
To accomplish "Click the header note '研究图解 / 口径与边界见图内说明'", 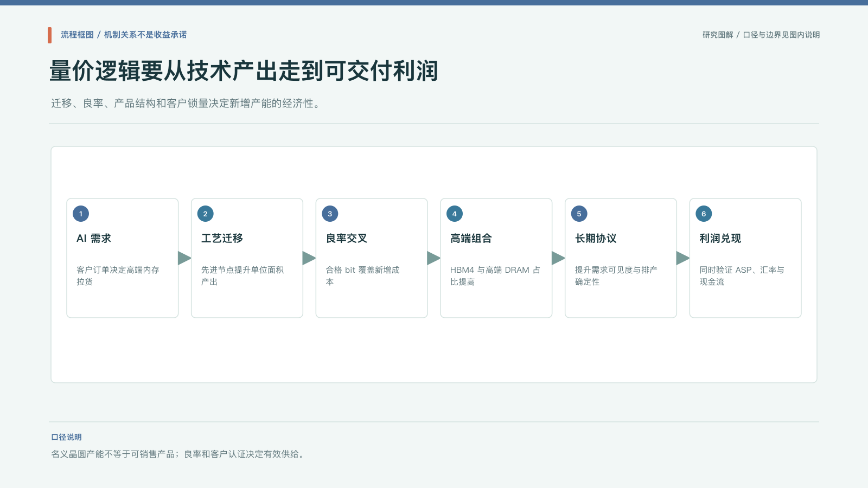I will point(761,35).
